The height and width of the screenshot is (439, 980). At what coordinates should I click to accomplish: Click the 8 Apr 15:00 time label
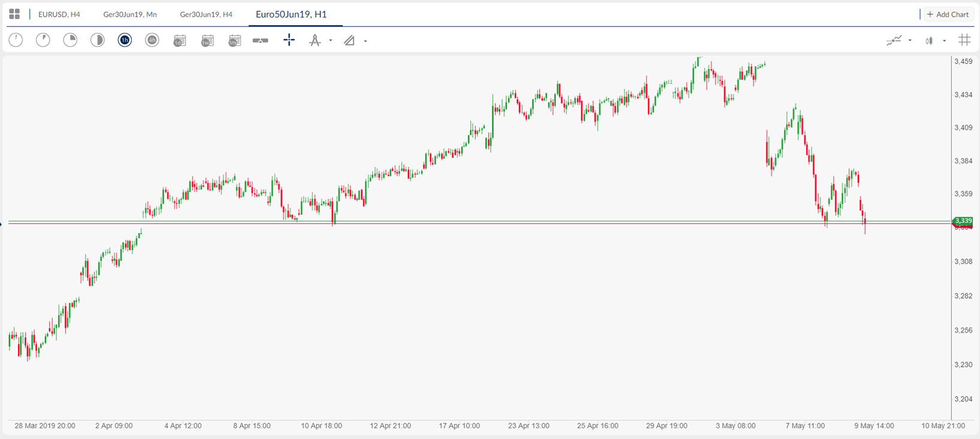point(252,426)
